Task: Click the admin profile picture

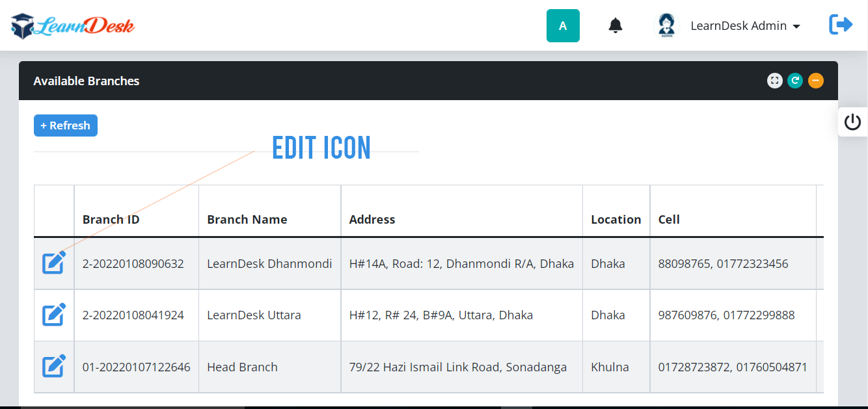Action: [666, 26]
